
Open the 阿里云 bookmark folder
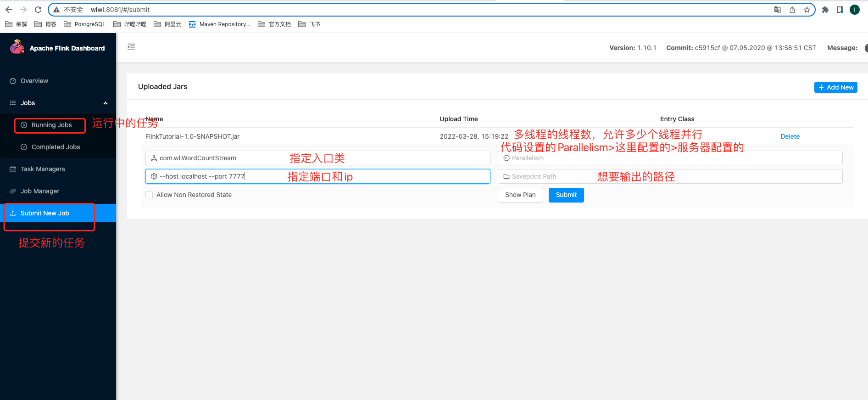click(167, 24)
